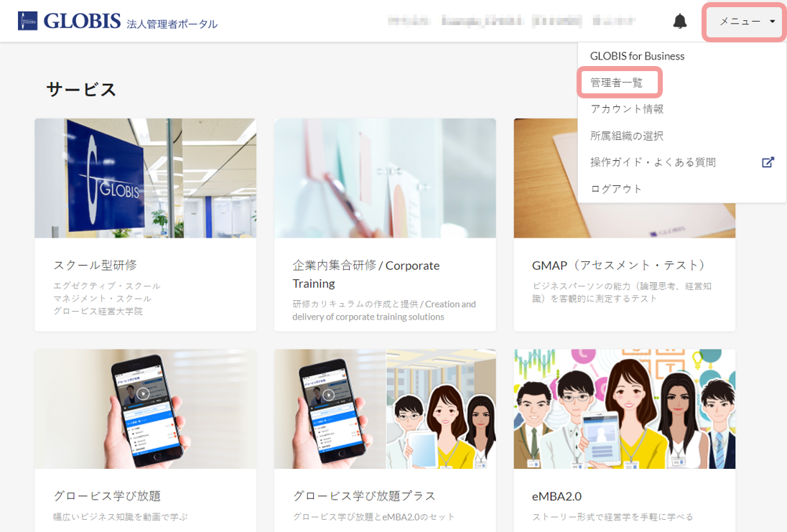Open the スクール型研修 card image
Screen dimensions: 787x532
tap(145, 178)
